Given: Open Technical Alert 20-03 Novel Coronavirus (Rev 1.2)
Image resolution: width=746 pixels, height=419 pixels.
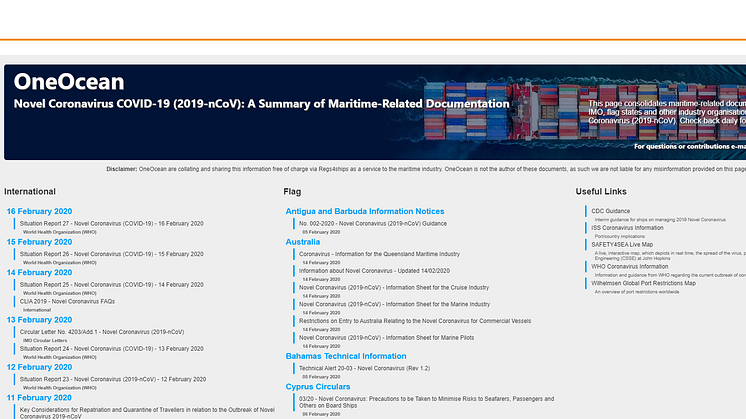Looking at the screenshot, I should (364, 368).
